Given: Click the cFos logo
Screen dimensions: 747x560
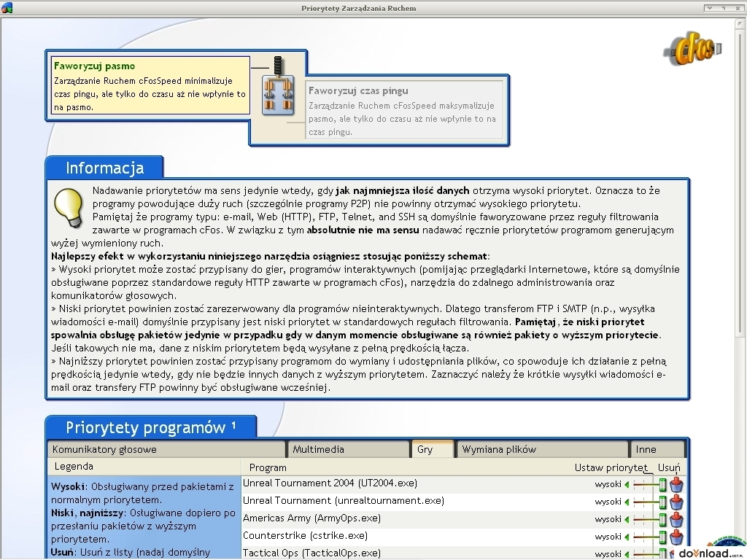Looking at the screenshot, I should tap(693, 49).
